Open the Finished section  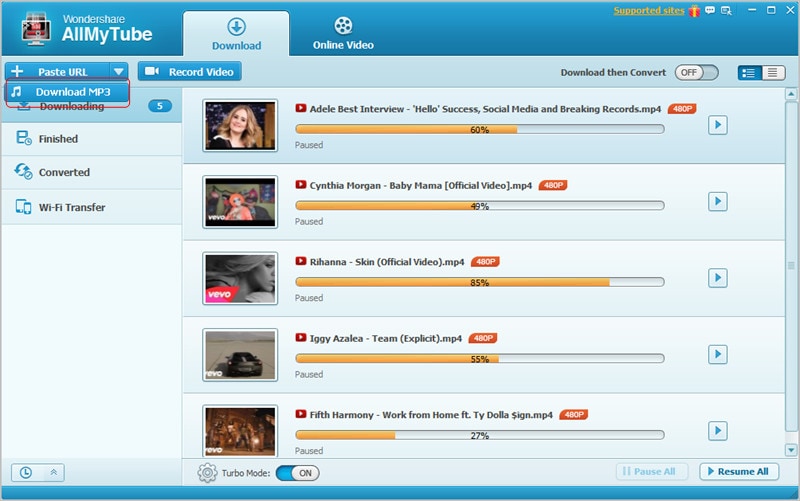[91, 139]
